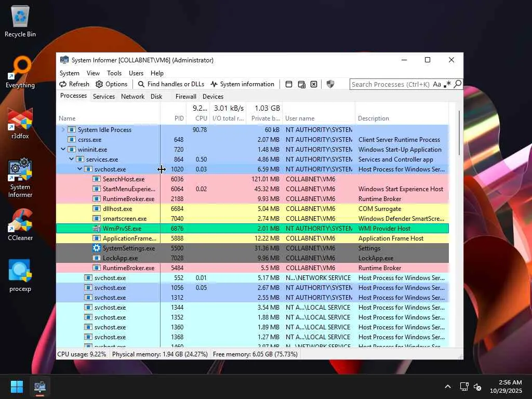Open the Recycle Bin desktop icon
532x399 pixels.
click(20, 21)
